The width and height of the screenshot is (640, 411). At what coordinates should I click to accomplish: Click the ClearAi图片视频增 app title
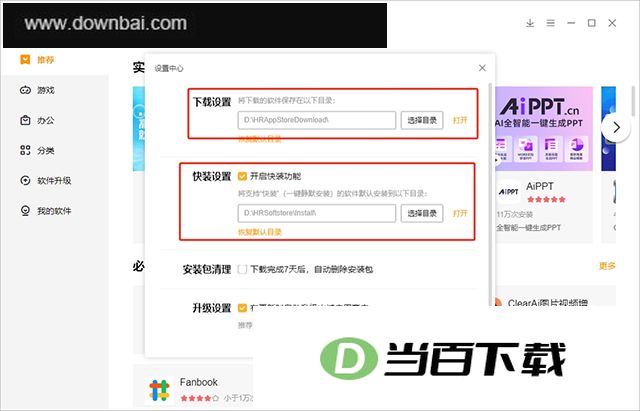pos(547,302)
